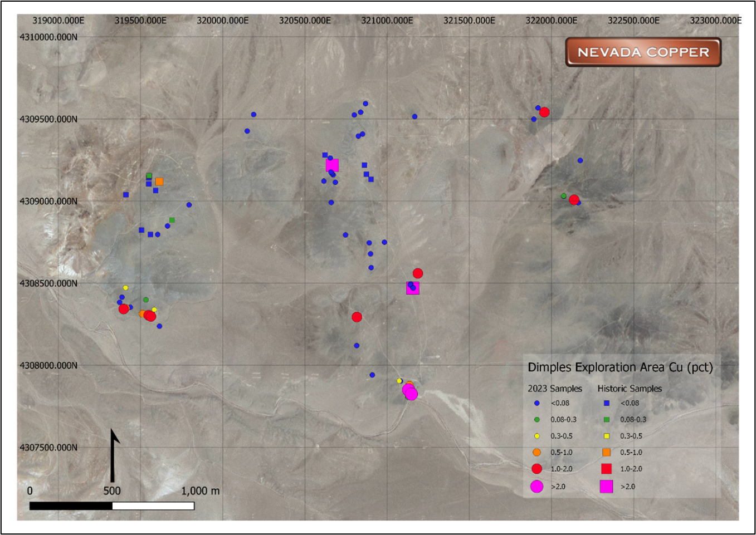Click the '500' scale bar label
The width and height of the screenshot is (756, 535).
(x=112, y=491)
